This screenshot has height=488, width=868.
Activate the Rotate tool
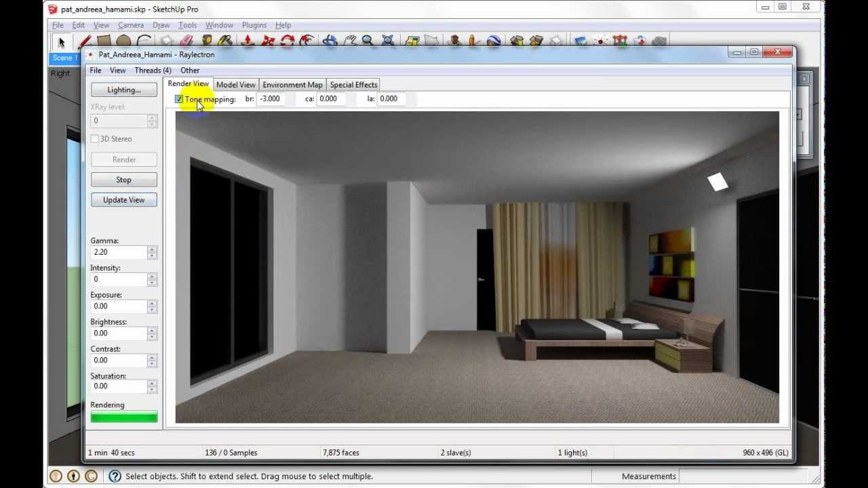point(288,42)
